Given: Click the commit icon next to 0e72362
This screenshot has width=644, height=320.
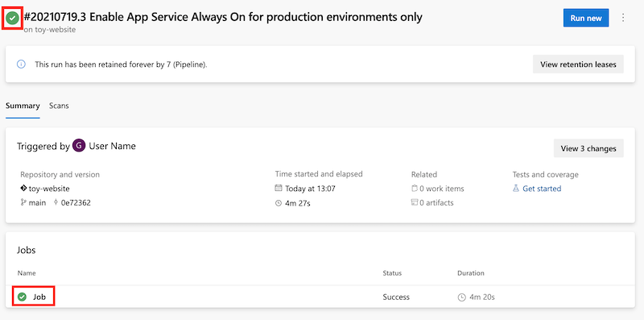Looking at the screenshot, I should (x=56, y=202).
